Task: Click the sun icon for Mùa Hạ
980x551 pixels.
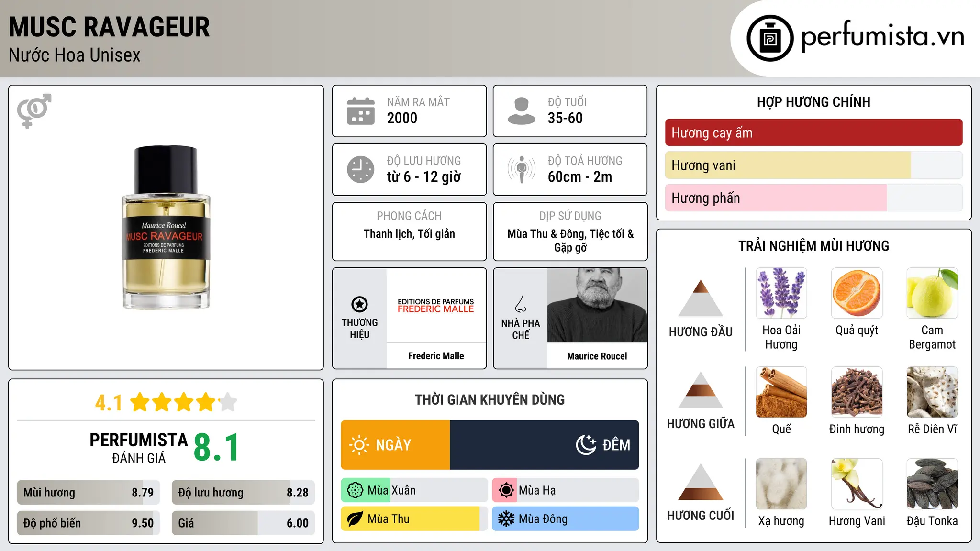Action: point(506,490)
